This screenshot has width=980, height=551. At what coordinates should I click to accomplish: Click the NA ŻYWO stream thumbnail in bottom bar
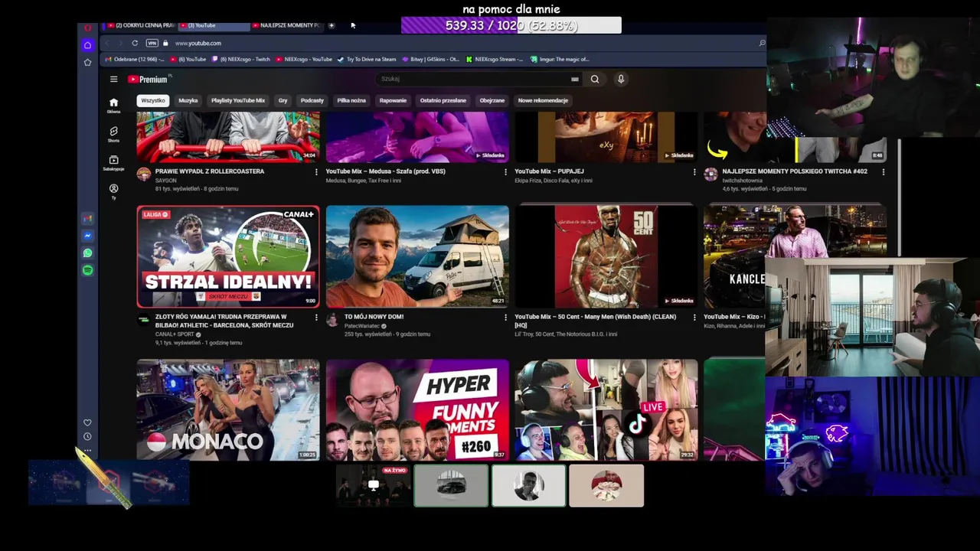pyautogui.click(x=373, y=485)
